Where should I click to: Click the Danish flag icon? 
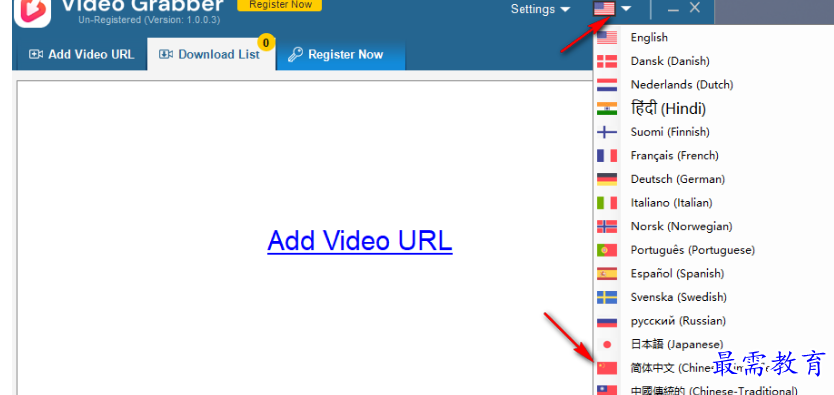point(607,61)
